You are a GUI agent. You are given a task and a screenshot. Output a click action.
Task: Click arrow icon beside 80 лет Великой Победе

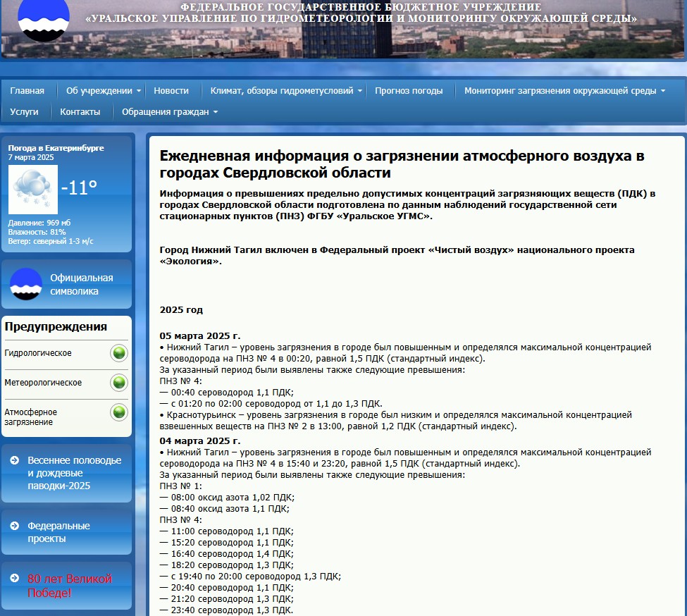[15, 579]
